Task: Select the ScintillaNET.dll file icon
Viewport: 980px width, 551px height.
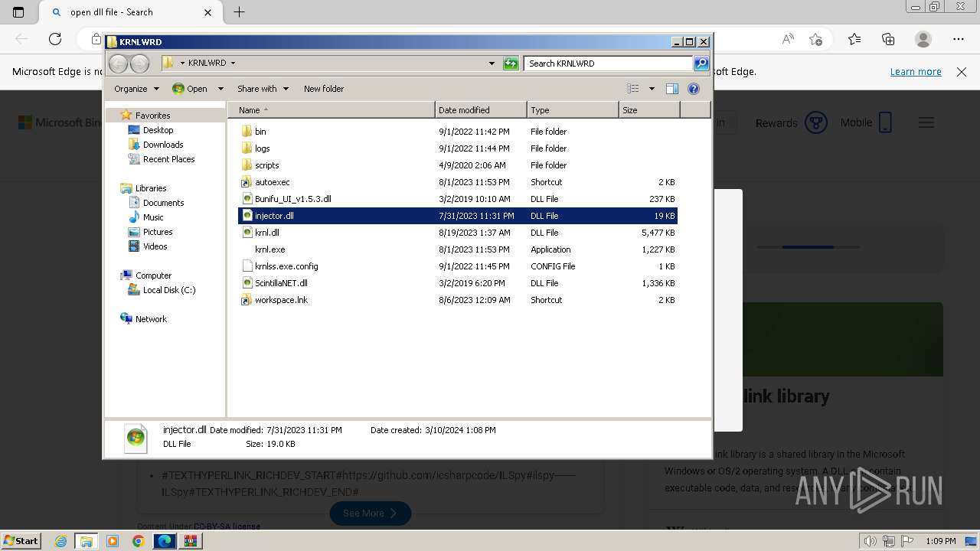Action: [247, 283]
